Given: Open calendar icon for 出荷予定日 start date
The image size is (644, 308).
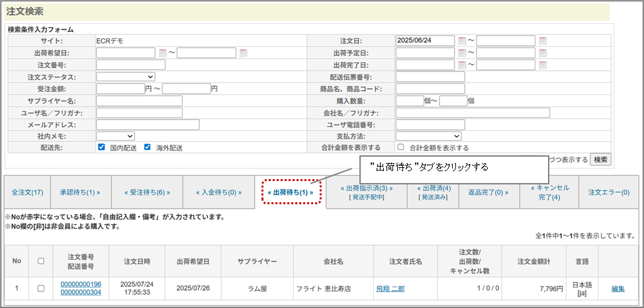Looking at the screenshot, I should click(461, 53).
